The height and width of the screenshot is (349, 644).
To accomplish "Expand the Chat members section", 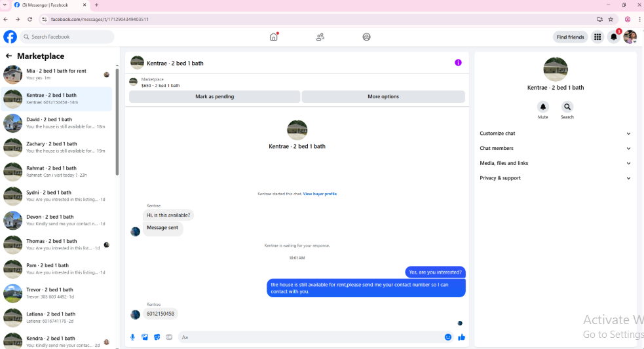I will tap(555, 148).
